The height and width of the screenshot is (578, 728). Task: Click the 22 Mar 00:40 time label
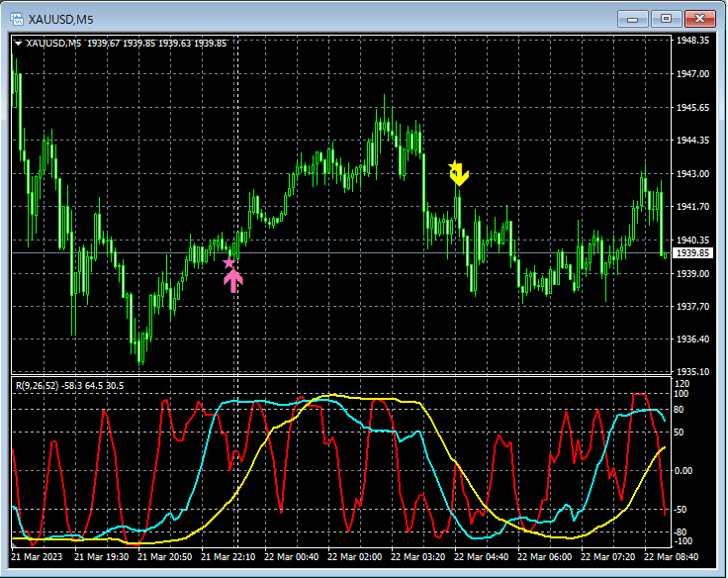(x=291, y=556)
